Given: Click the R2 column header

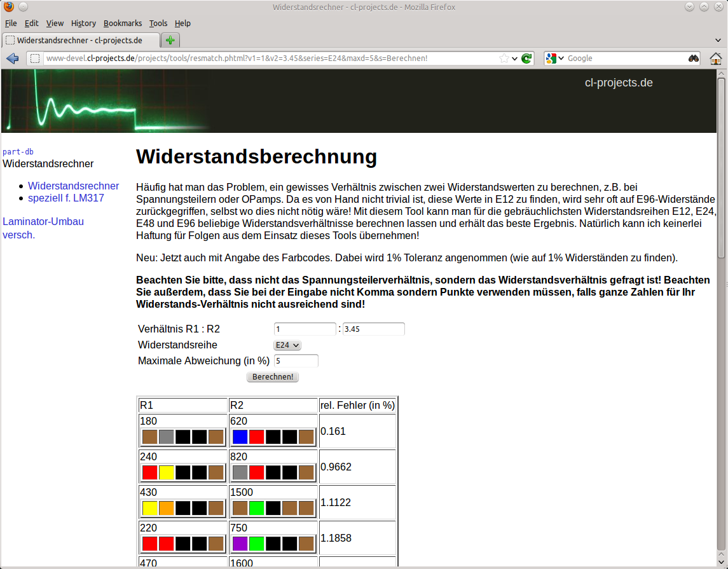Looking at the screenshot, I should pyautogui.click(x=273, y=405).
